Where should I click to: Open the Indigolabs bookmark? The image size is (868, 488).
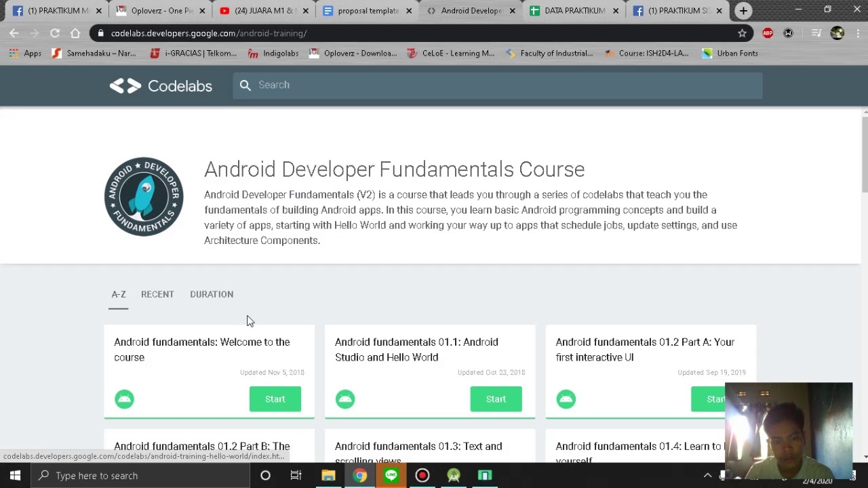(x=273, y=53)
